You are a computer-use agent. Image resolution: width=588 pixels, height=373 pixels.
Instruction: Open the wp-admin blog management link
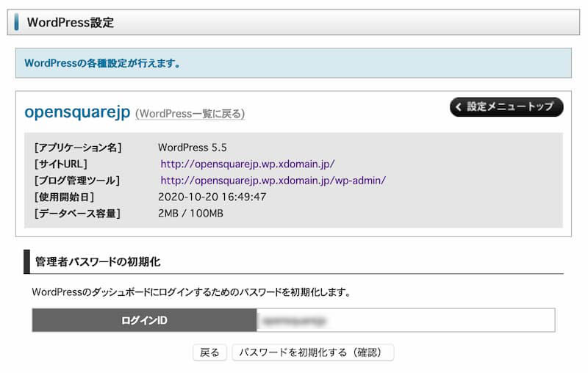[273, 180]
